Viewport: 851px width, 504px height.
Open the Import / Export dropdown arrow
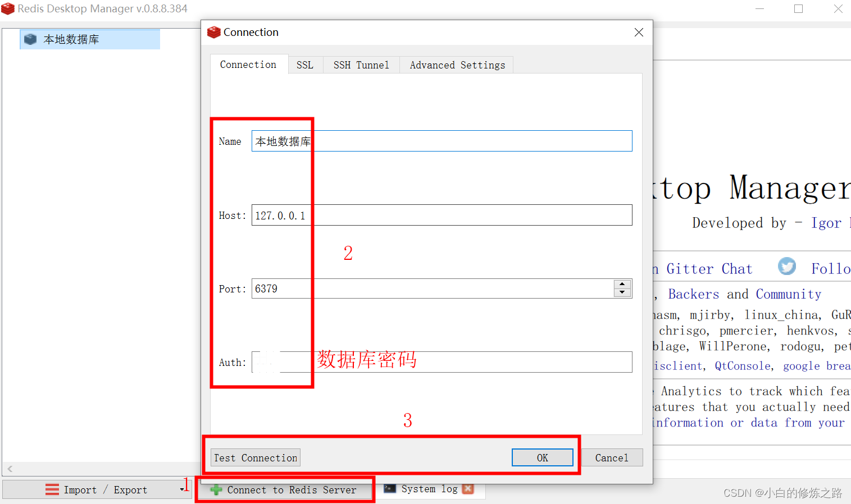pyautogui.click(x=182, y=490)
